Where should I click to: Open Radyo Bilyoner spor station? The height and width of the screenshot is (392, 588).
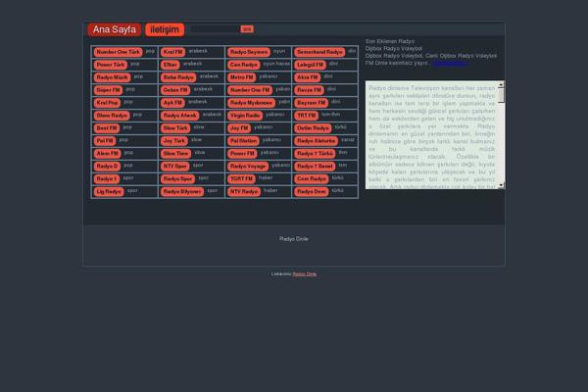(182, 192)
